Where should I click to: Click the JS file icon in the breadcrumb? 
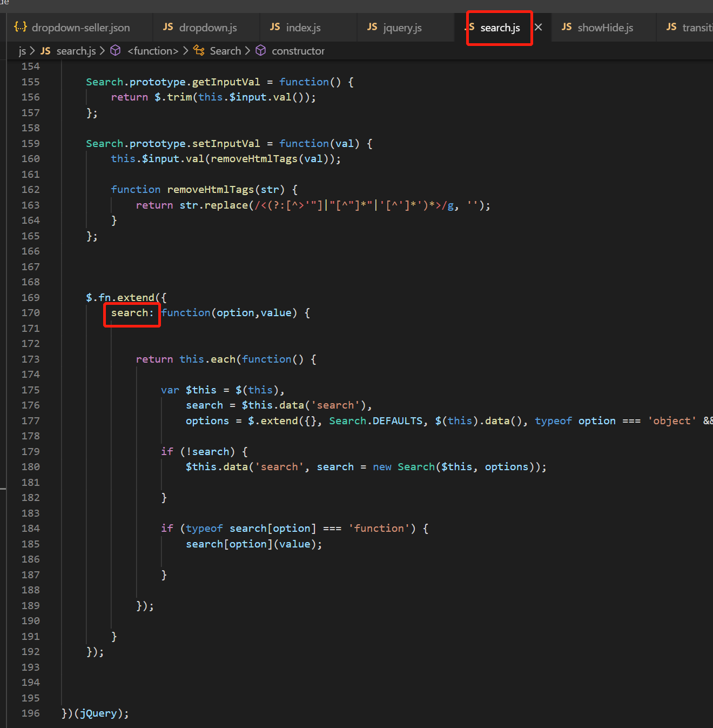click(45, 51)
